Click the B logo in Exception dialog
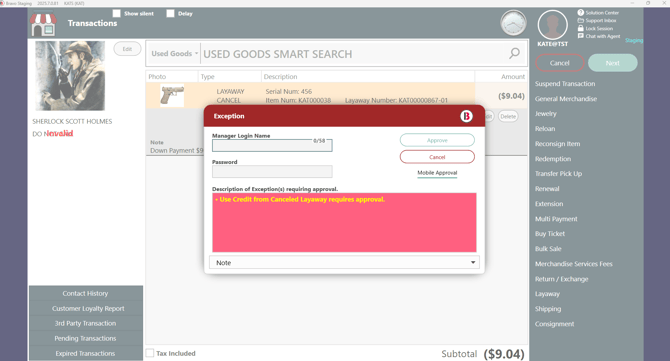This screenshot has width=670, height=361. pyautogui.click(x=466, y=116)
